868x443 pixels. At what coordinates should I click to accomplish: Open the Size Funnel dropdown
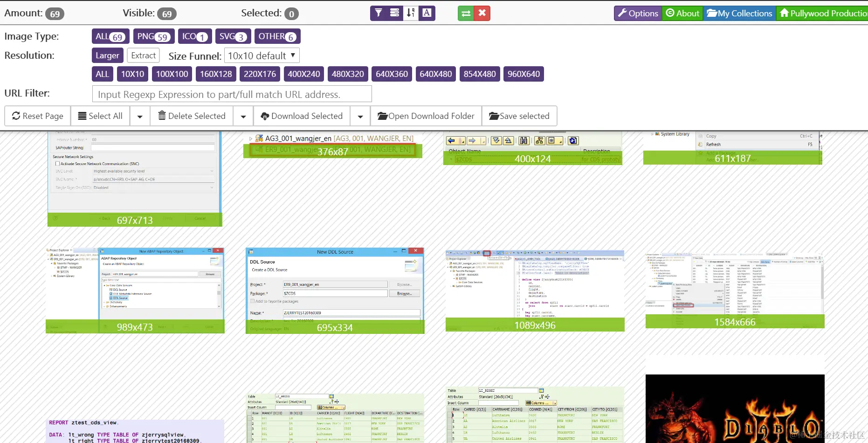(262, 55)
